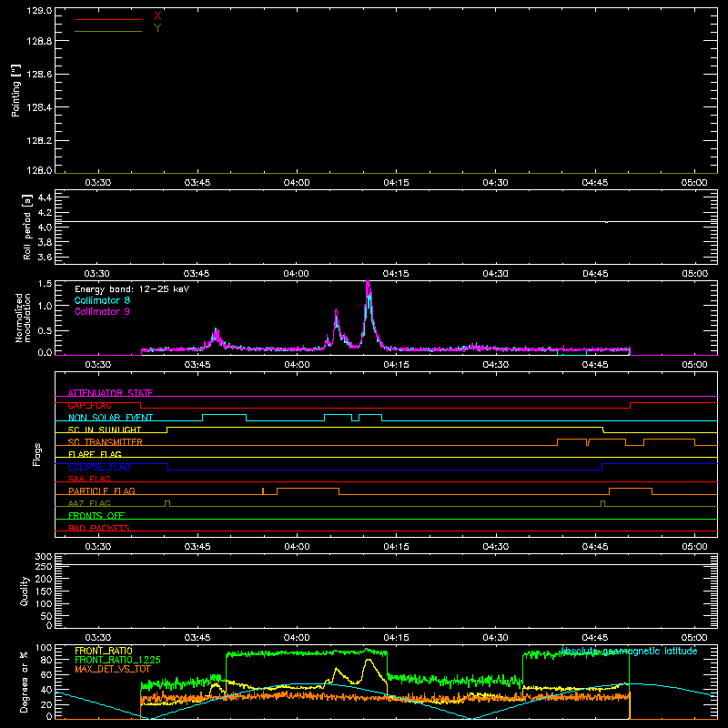
Task: Click the NON_SOLAR_EVENT flag label
Action: (110, 418)
